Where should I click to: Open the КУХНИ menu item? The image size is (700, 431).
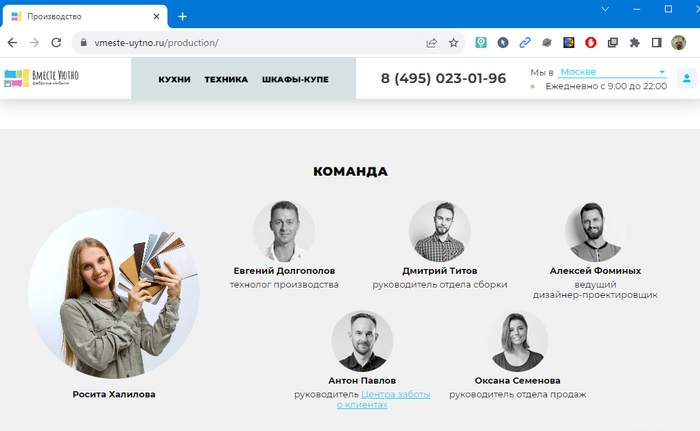pyautogui.click(x=175, y=80)
